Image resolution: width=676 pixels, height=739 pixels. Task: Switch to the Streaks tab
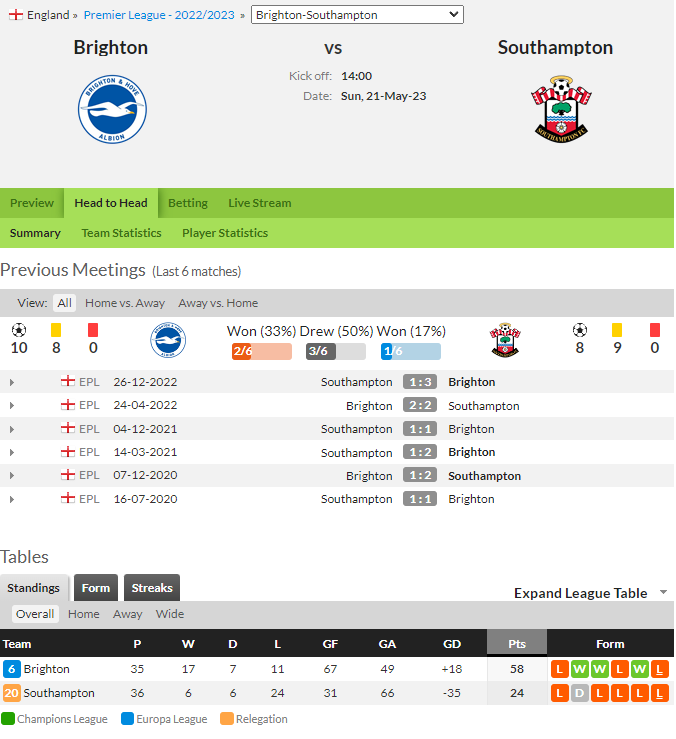[152, 588]
